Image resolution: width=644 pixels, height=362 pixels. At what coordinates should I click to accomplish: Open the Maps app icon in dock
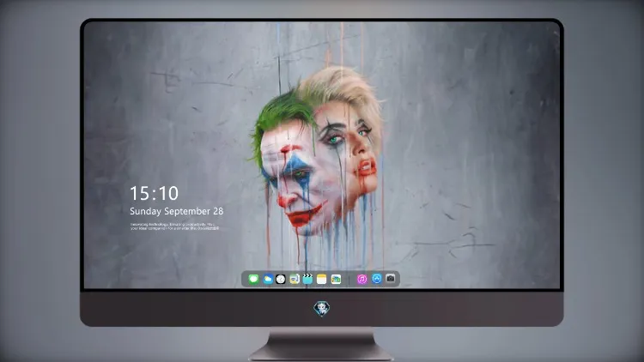pos(295,279)
